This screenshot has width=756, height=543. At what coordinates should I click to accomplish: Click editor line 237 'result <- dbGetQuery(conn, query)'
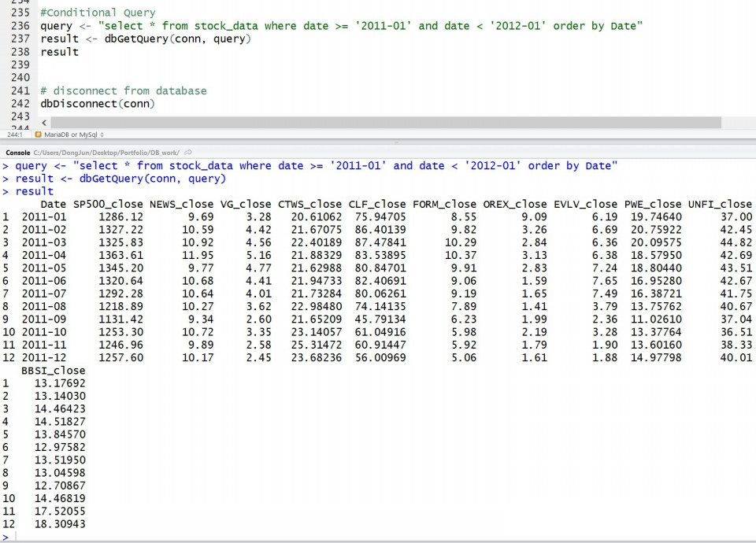146,39
